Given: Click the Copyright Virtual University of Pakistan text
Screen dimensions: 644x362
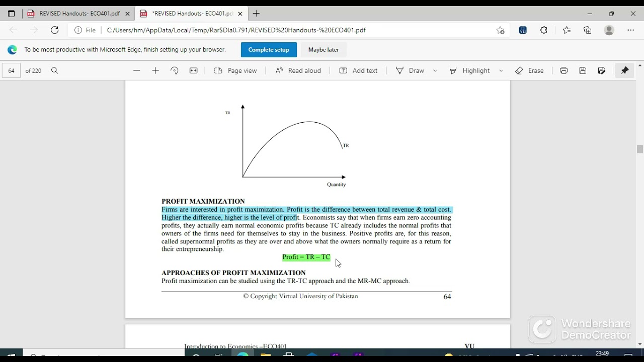Looking at the screenshot, I should 300,296.
